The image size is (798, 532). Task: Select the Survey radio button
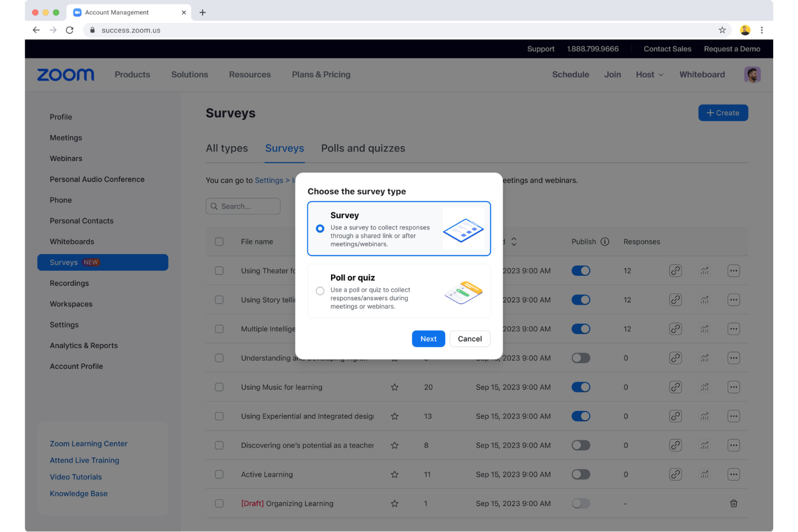point(320,229)
